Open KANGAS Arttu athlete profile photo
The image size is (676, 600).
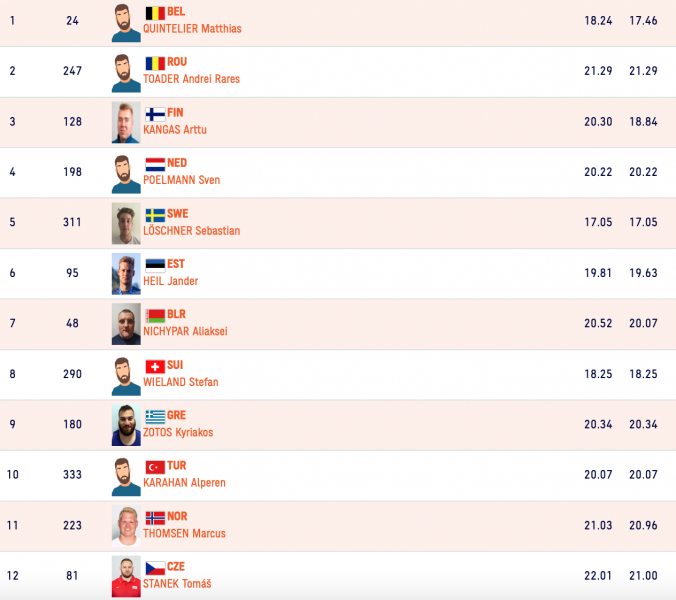coord(126,122)
